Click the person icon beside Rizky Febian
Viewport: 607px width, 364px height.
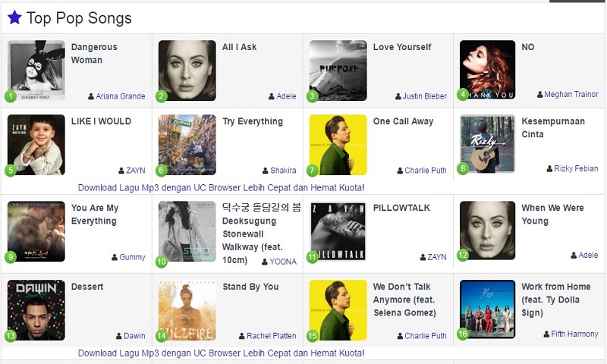coord(549,168)
